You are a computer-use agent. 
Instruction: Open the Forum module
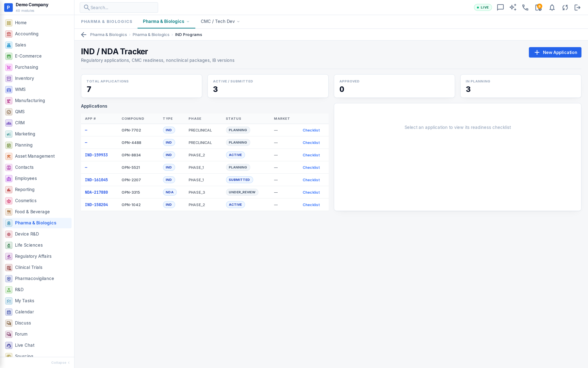37,334
